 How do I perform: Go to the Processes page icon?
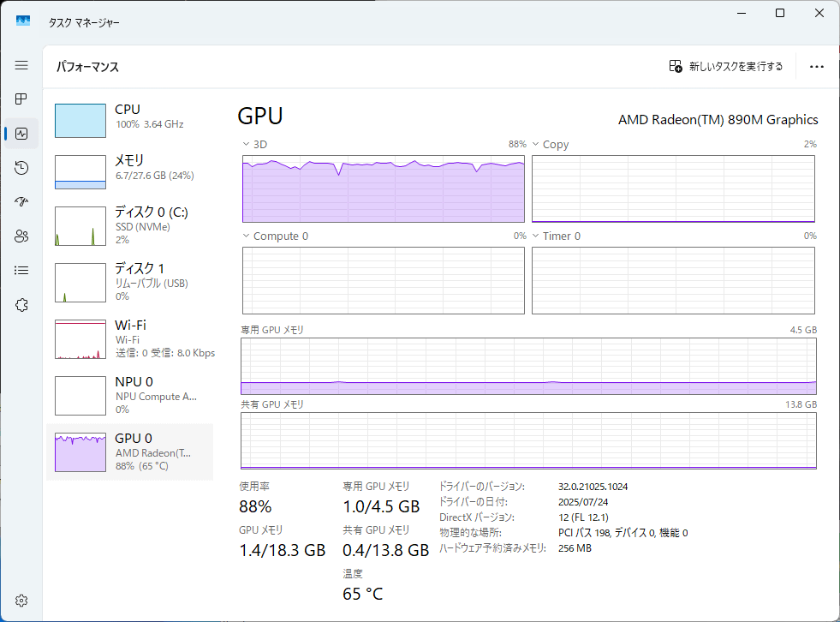pos(21,99)
